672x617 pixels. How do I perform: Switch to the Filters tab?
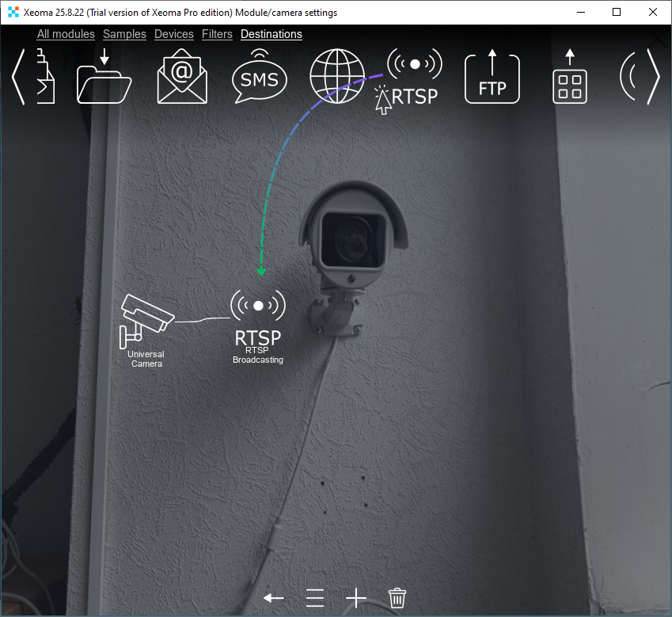(x=217, y=34)
